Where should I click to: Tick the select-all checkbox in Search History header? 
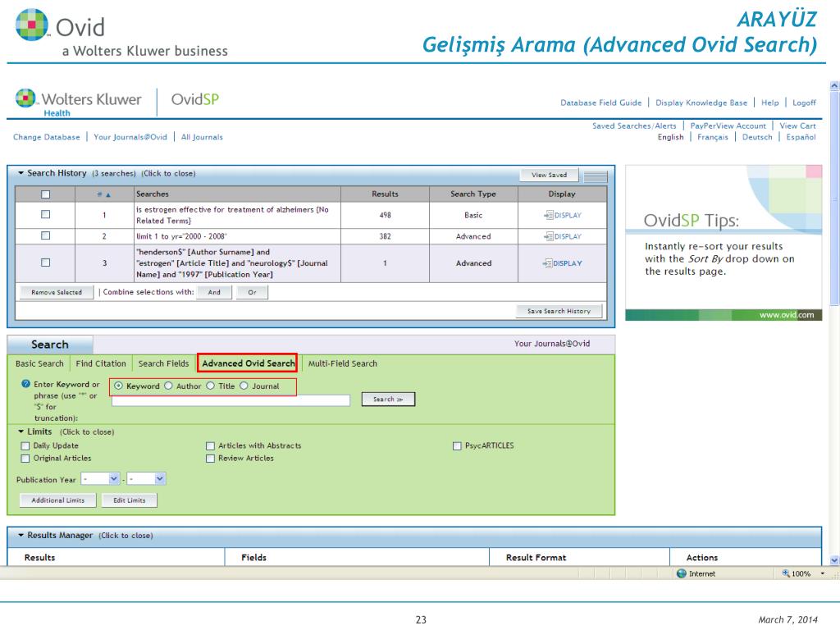click(x=46, y=194)
